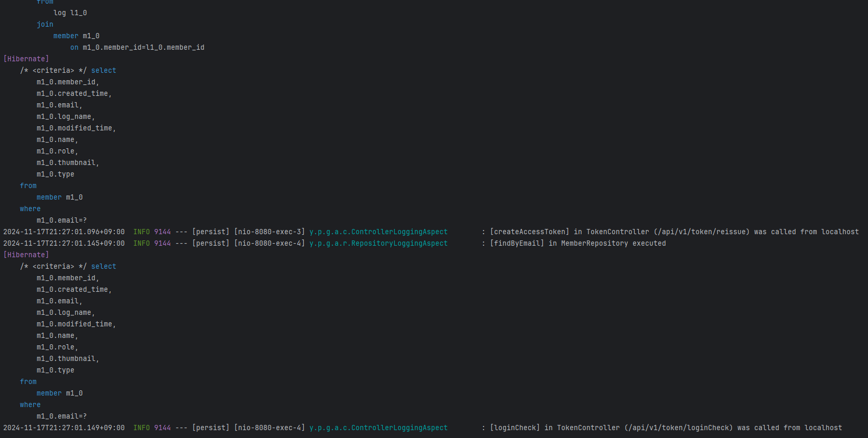Screen dimensions: 868x438
Task: Click the [findByEmail] method name
Action: click(x=517, y=243)
